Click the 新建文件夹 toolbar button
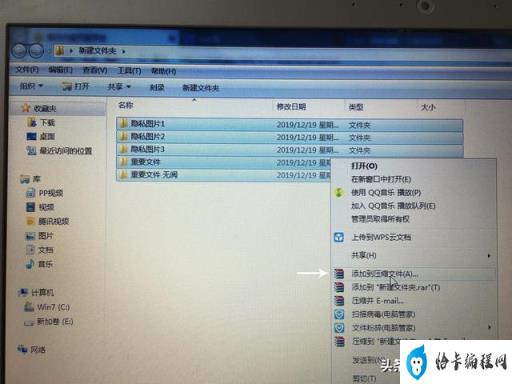512x384 pixels. [x=201, y=88]
